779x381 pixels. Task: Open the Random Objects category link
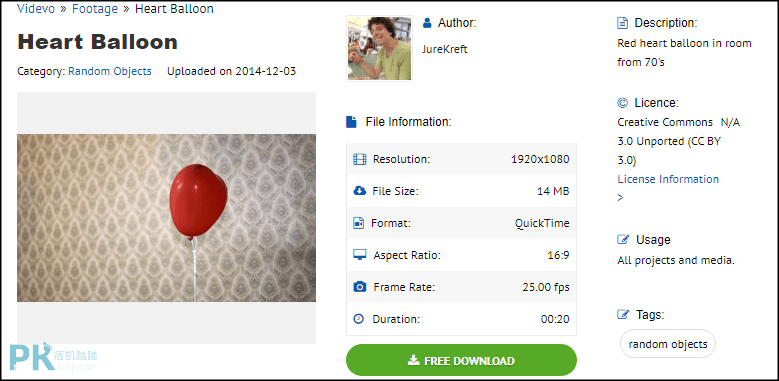coord(110,71)
